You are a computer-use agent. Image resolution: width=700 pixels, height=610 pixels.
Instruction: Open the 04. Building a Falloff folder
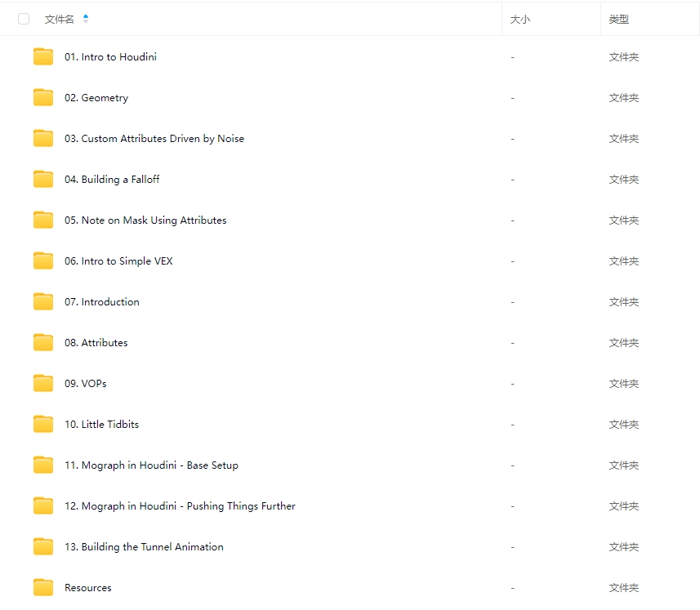click(112, 180)
